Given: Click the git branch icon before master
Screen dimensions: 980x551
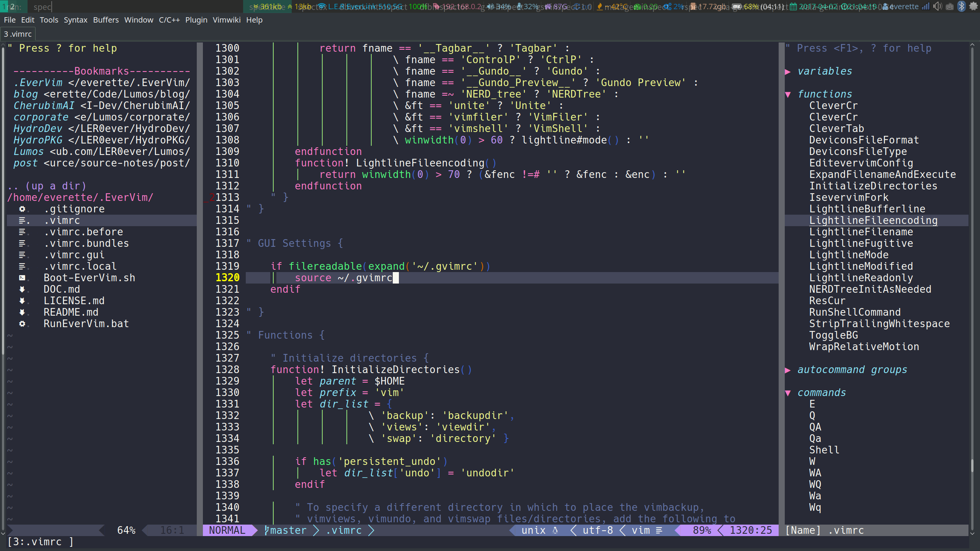Looking at the screenshot, I should [x=267, y=530].
